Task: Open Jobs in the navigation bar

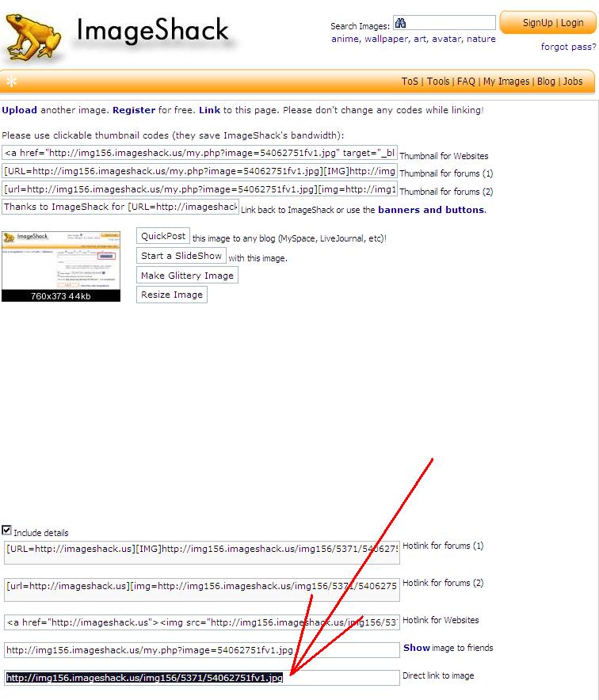Action: point(573,82)
